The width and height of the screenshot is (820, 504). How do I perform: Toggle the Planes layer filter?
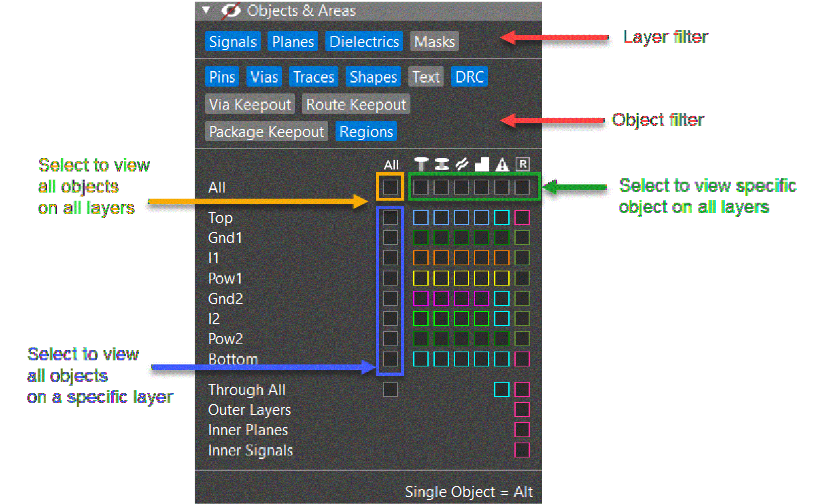293,41
